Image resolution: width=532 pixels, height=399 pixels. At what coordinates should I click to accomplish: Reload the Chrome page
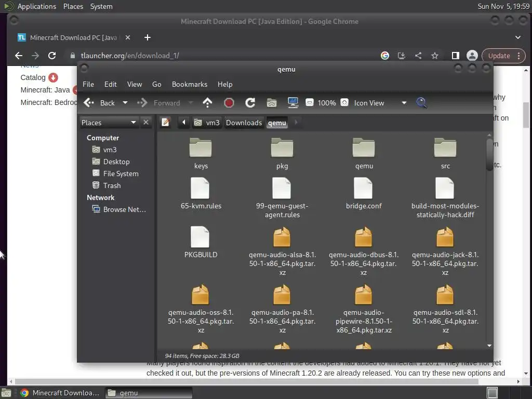pos(52,56)
